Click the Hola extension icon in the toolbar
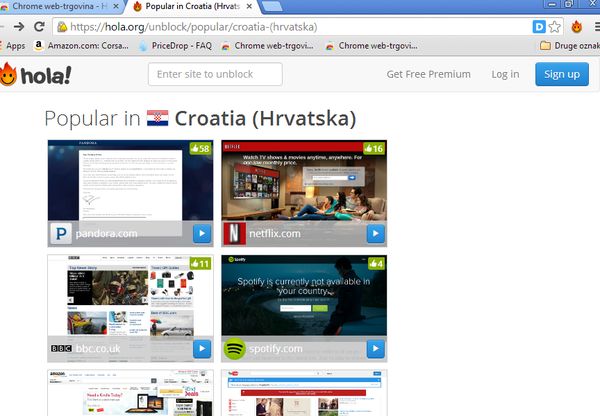 tap(577, 27)
